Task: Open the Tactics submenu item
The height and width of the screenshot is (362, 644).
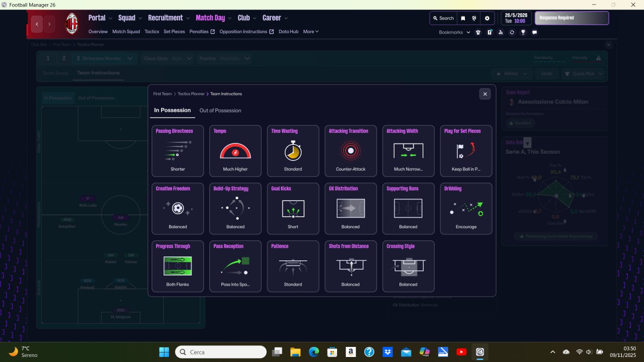Action: [152, 32]
